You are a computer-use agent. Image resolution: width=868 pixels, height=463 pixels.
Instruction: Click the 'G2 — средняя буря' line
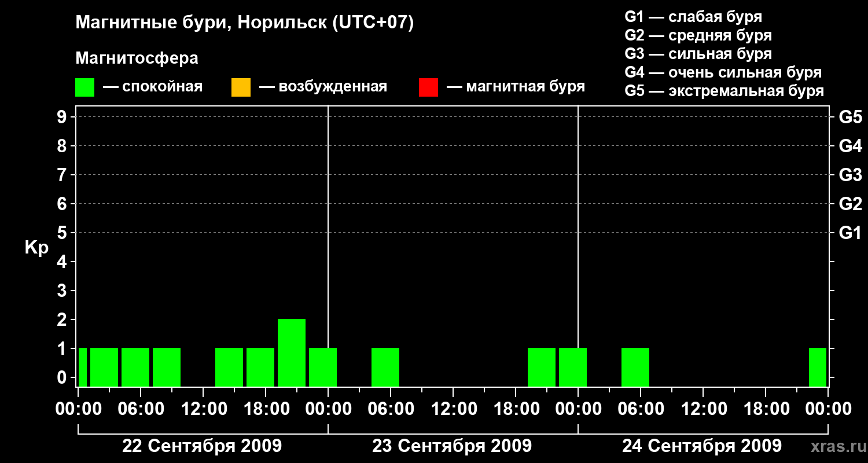coord(698,35)
